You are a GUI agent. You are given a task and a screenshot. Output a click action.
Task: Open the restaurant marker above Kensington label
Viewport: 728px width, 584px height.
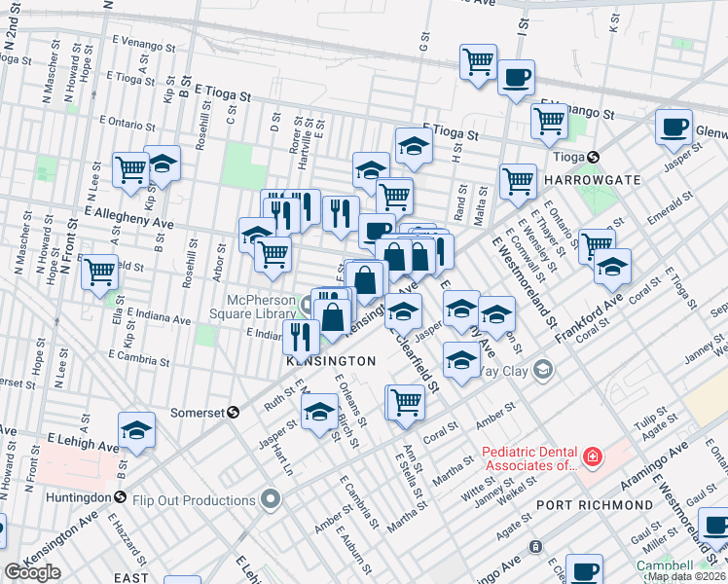pyautogui.click(x=301, y=338)
